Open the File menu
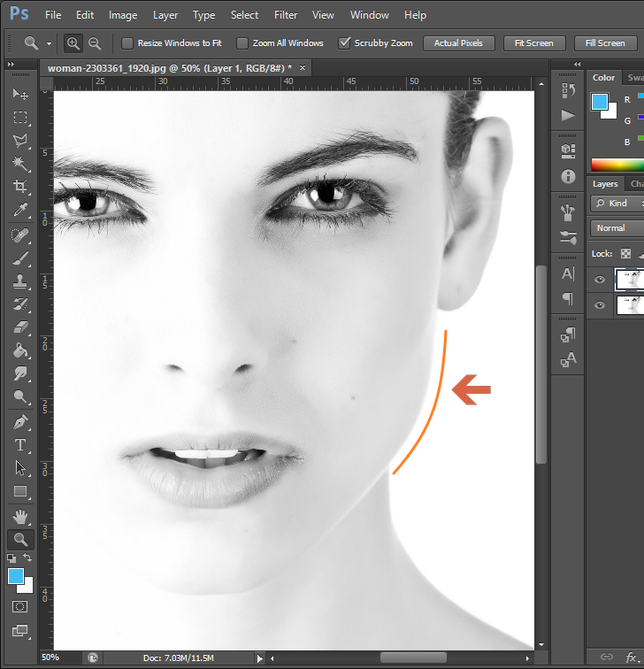This screenshot has width=644, height=669. tap(53, 15)
